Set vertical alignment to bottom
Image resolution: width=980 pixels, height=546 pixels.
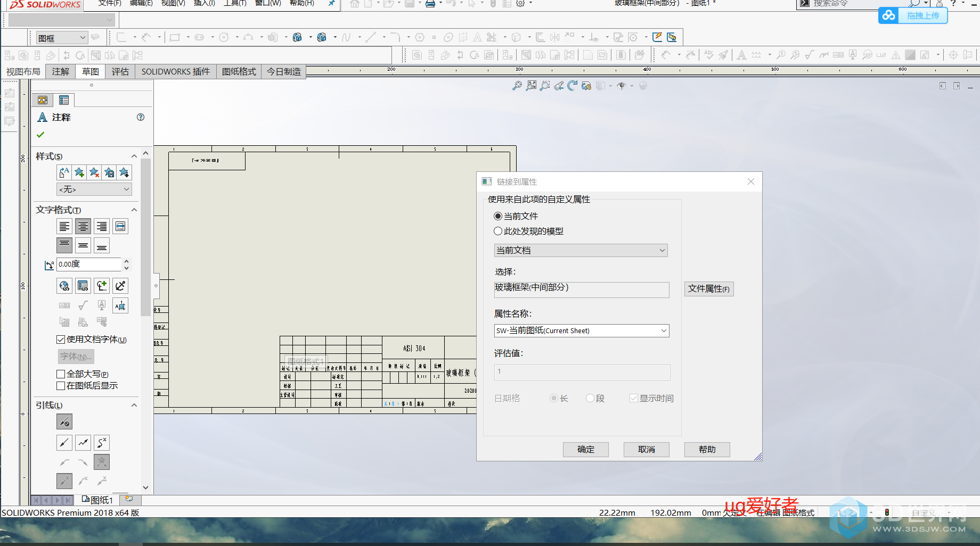pos(102,245)
